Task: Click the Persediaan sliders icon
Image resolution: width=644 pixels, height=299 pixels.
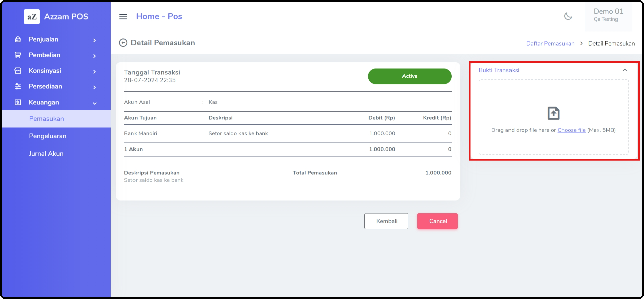Action: click(18, 86)
